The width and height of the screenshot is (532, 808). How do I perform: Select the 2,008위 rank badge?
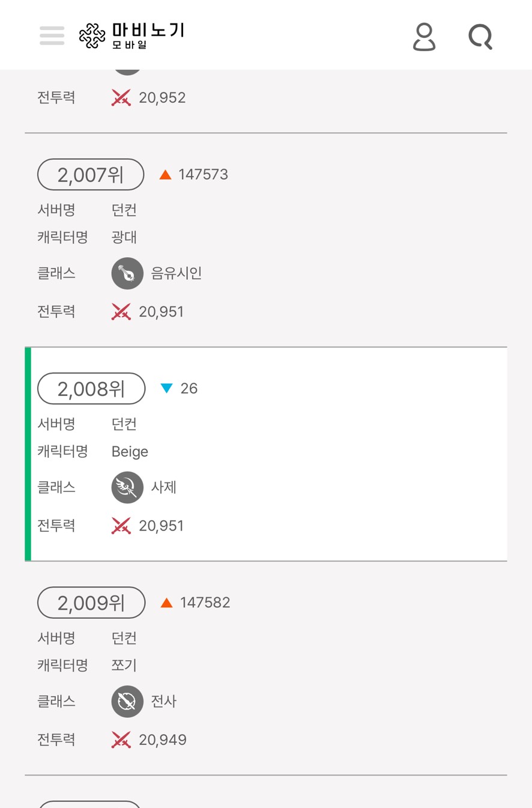pos(91,389)
